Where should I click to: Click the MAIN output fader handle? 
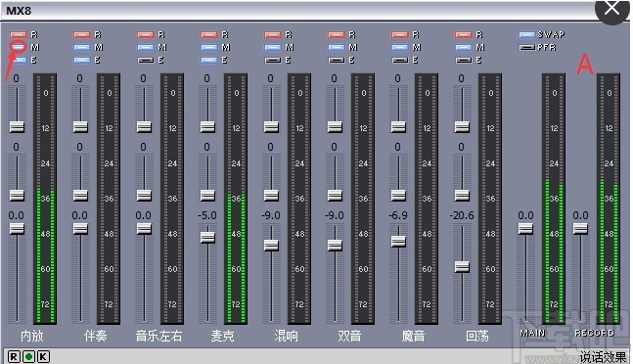(525, 229)
